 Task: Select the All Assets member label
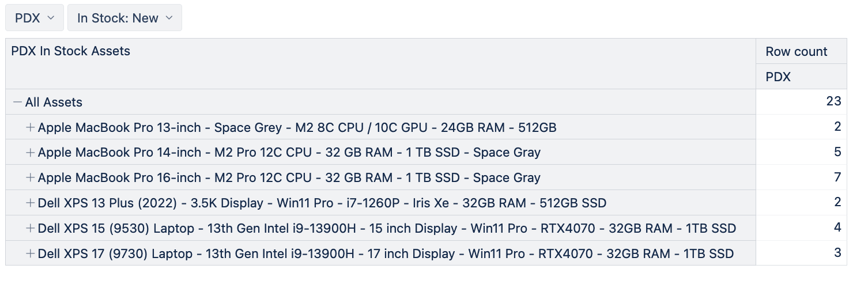[x=54, y=103]
